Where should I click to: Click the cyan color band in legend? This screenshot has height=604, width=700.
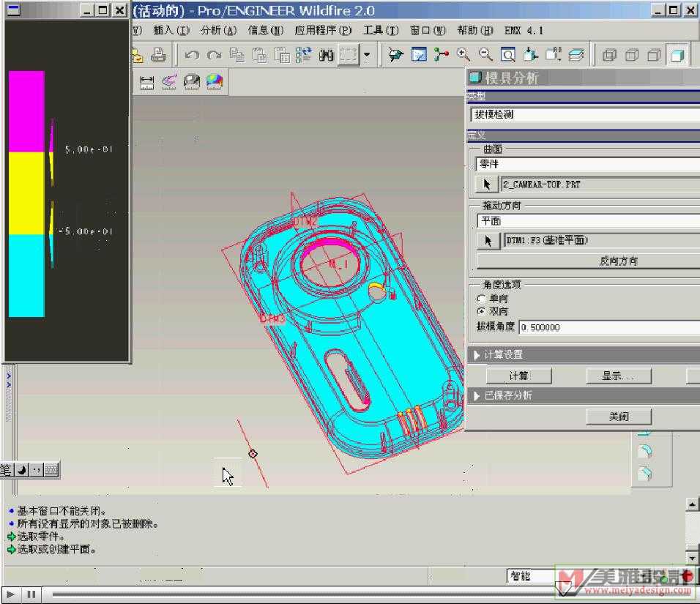[26, 276]
